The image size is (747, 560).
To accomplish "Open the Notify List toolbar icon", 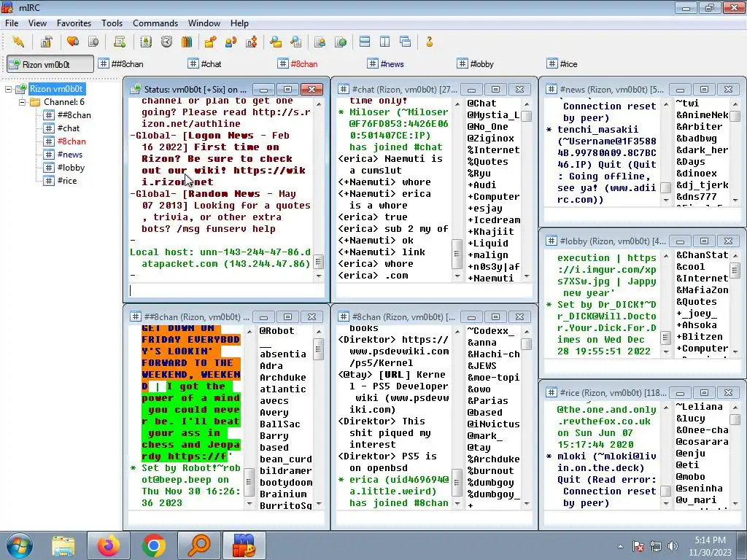I will pyautogui.click(x=320, y=42).
